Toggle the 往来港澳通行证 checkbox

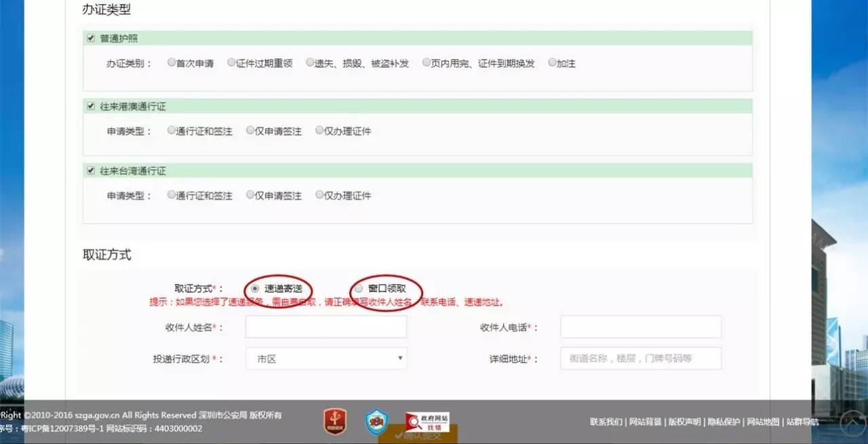(x=91, y=106)
